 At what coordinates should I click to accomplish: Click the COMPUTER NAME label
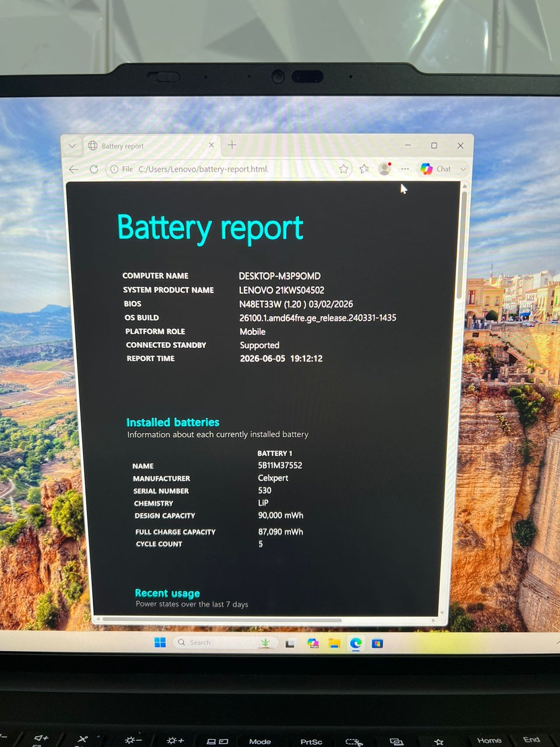pyautogui.click(x=155, y=276)
